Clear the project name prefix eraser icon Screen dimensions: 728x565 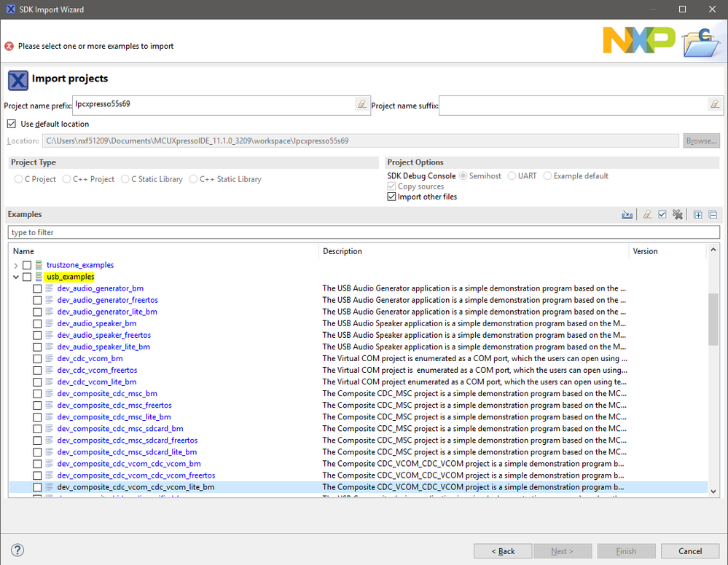[x=361, y=104]
